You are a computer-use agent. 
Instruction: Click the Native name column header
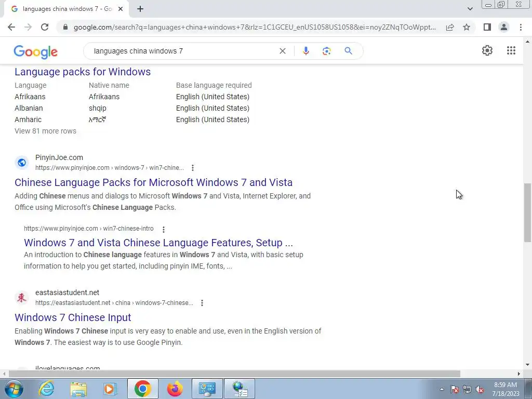(x=109, y=85)
